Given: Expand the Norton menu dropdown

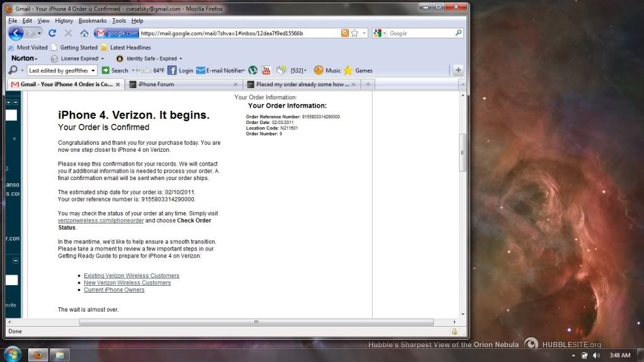Looking at the screenshot, I should pos(24,59).
